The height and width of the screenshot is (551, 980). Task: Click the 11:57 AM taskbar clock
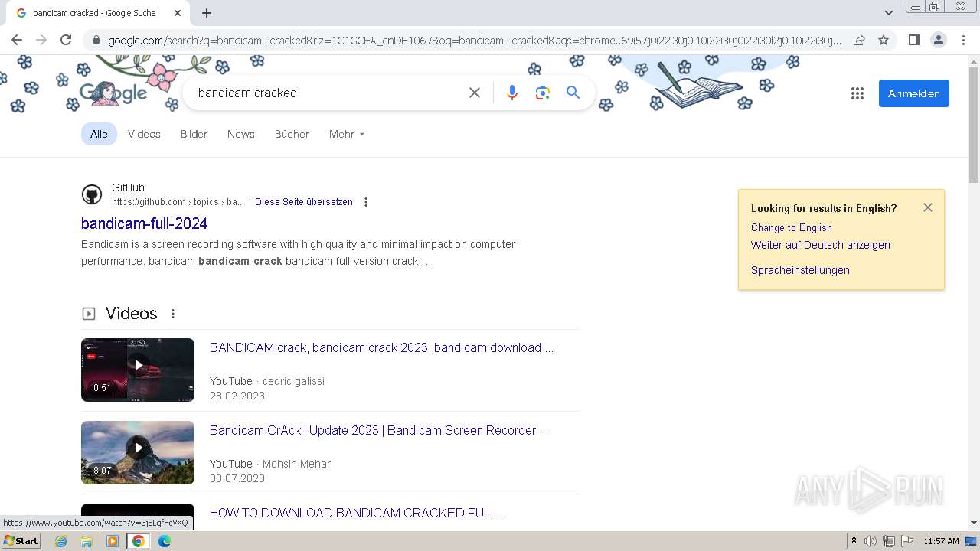coord(941,541)
